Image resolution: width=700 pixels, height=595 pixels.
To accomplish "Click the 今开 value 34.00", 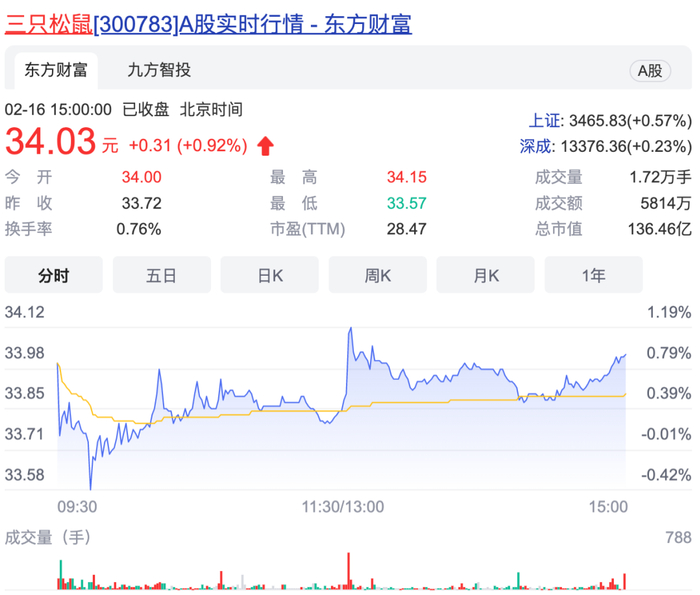I will coord(142,177).
